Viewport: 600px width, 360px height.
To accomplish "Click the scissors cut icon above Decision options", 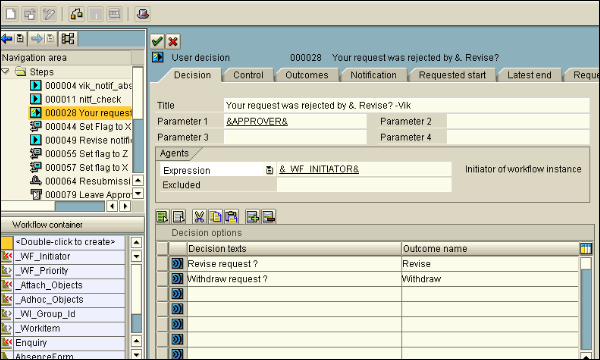I will (x=199, y=217).
